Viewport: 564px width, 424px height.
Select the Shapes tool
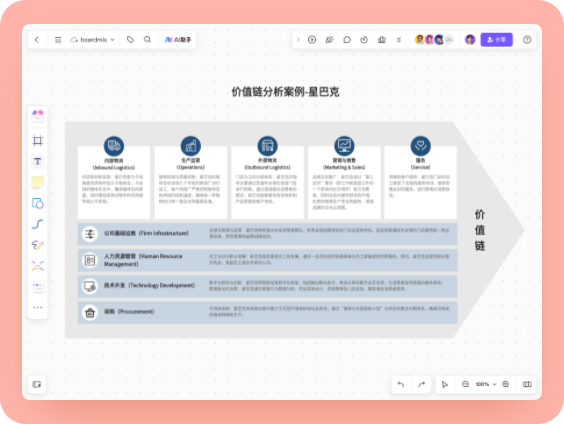click(x=38, y=203)
